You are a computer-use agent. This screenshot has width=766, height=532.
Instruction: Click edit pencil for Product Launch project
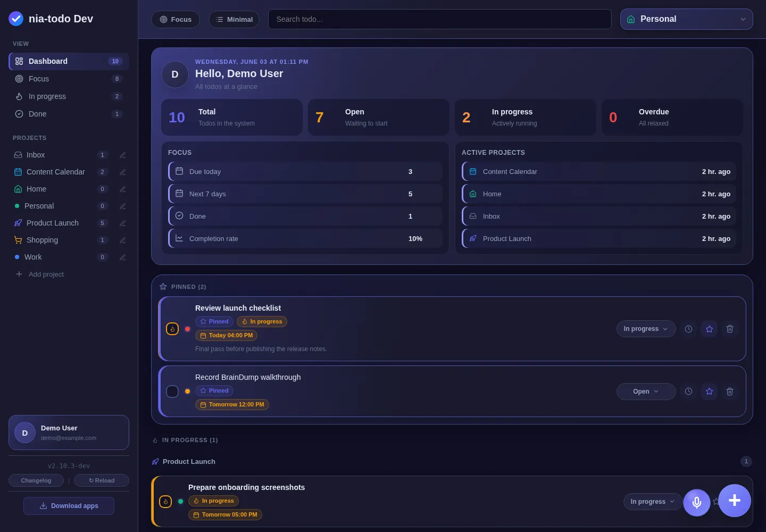(123, 223)
